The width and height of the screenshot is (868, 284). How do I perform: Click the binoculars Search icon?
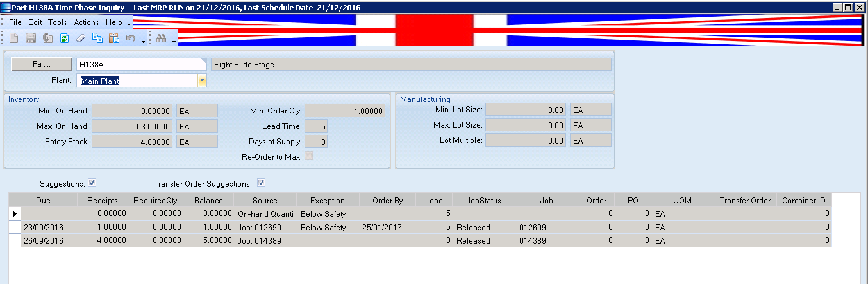coord(162,38)
